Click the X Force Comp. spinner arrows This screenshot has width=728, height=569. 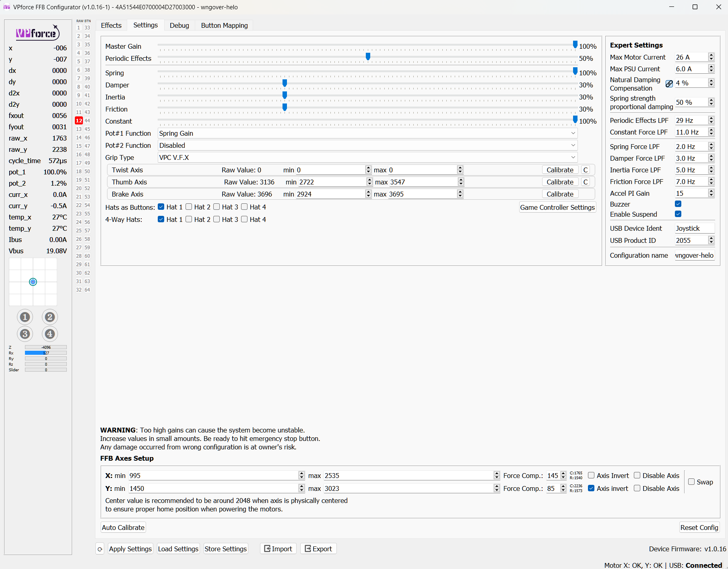click(563, 476)
